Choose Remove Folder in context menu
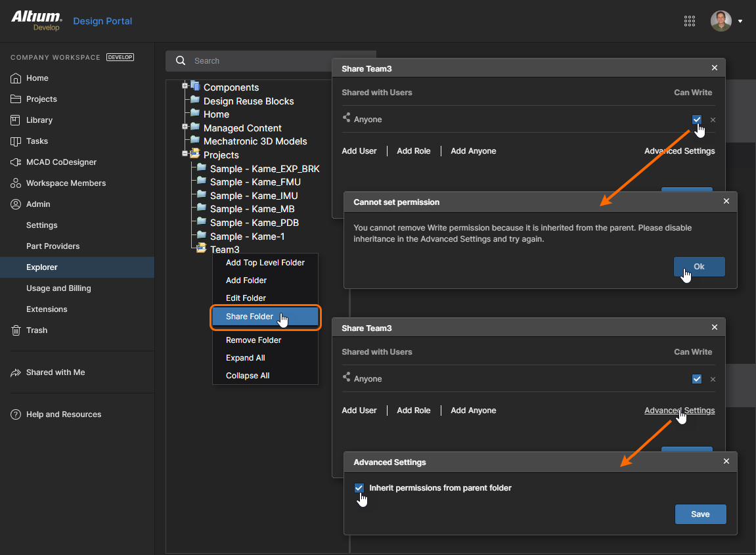 [x=254, y=340]
